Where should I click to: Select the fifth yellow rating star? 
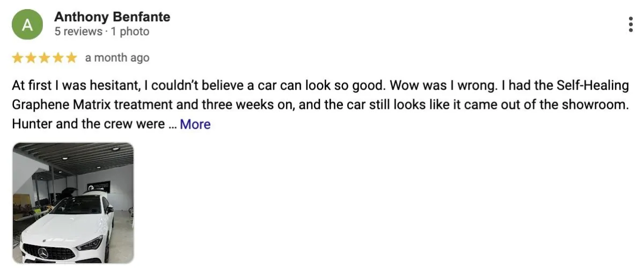point(71,57)
